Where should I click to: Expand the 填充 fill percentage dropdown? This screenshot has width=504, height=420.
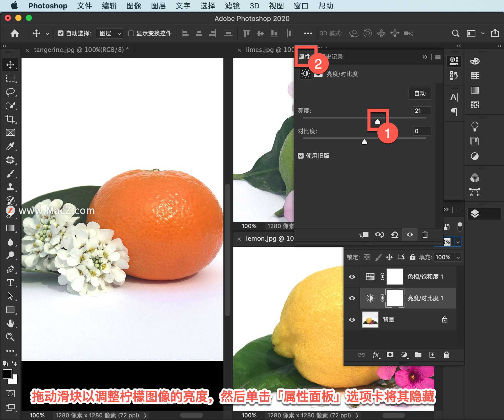click(x=458, y=257)
